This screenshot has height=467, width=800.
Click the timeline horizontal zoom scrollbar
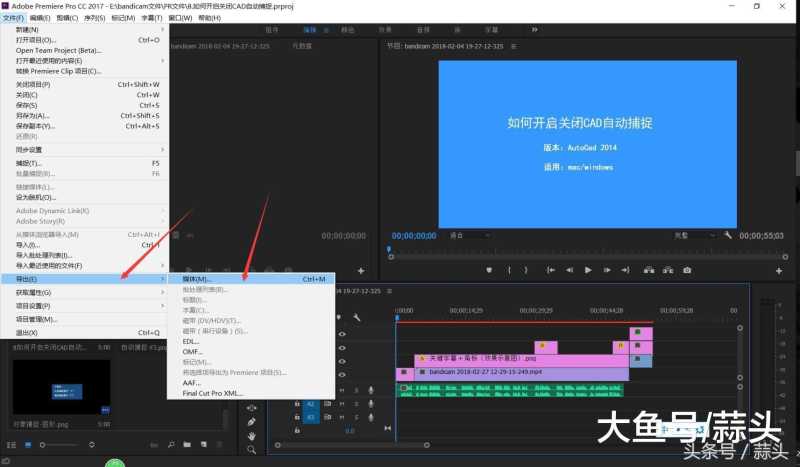pyautogui.click(x=352, y=445)
